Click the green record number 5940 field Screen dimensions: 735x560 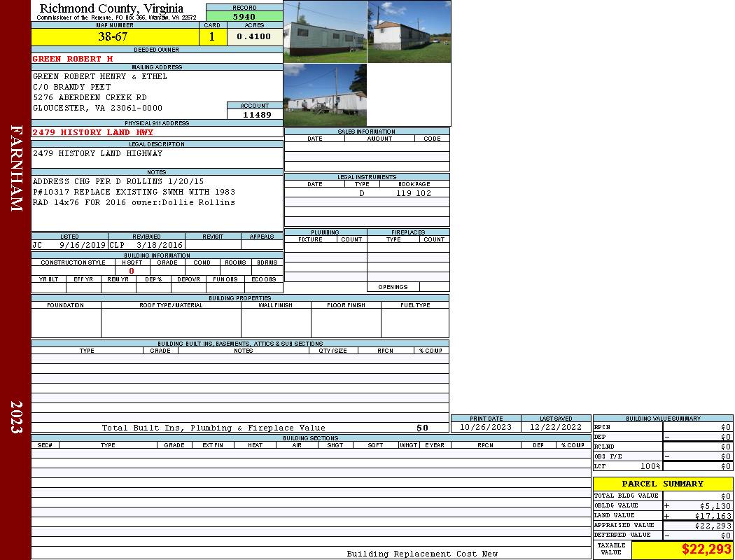pos(244,16)
